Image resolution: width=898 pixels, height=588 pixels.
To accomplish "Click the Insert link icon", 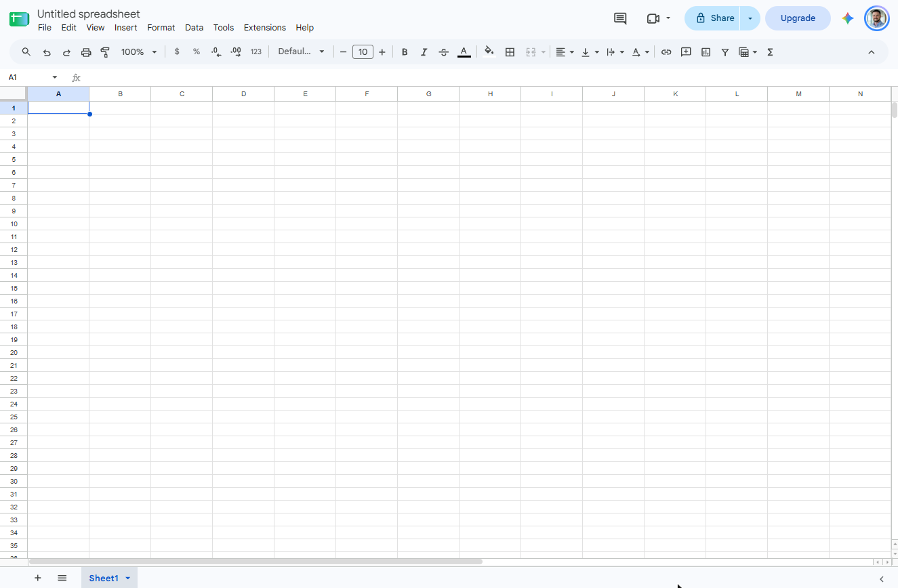I will [x=666, y=52].
